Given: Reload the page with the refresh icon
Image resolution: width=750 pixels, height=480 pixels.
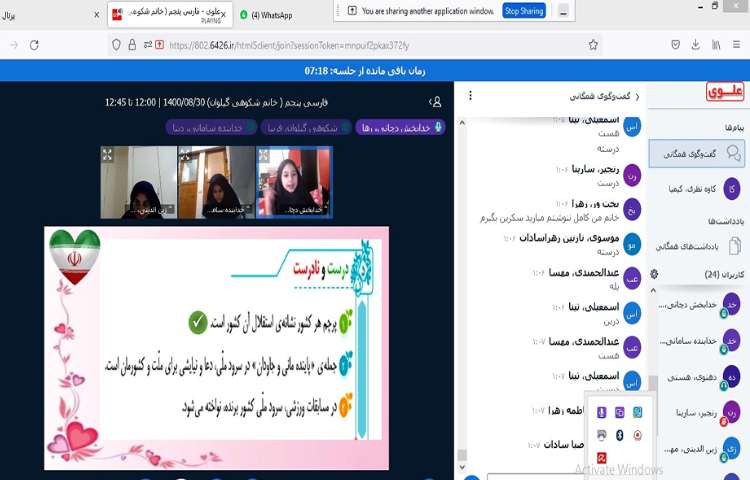Looking at the screenshot, I should pos(34,45).
